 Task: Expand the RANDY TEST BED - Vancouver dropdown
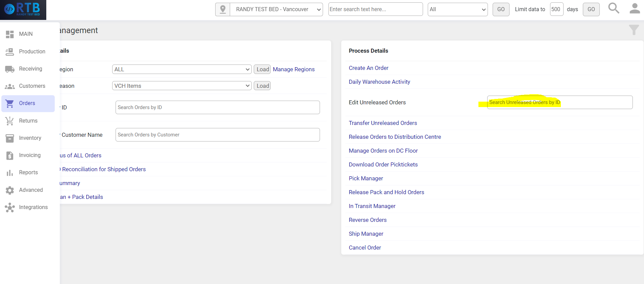tap(276, 9)
